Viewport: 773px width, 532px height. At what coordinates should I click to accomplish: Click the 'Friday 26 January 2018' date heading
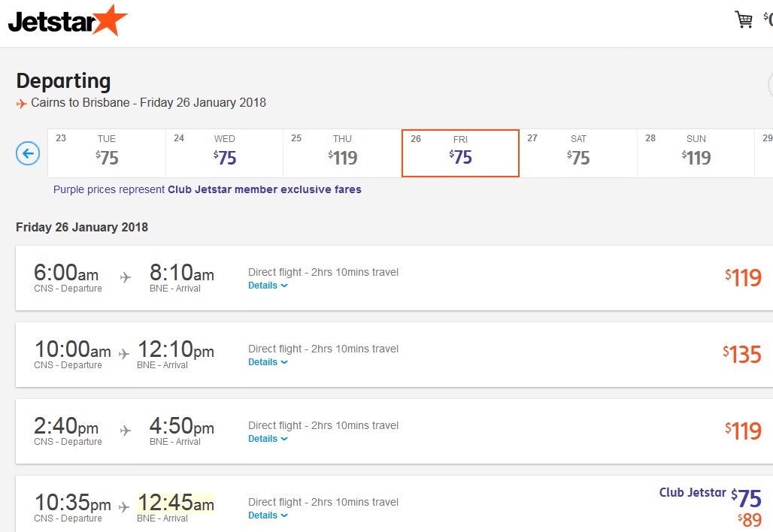pos(82,227)
